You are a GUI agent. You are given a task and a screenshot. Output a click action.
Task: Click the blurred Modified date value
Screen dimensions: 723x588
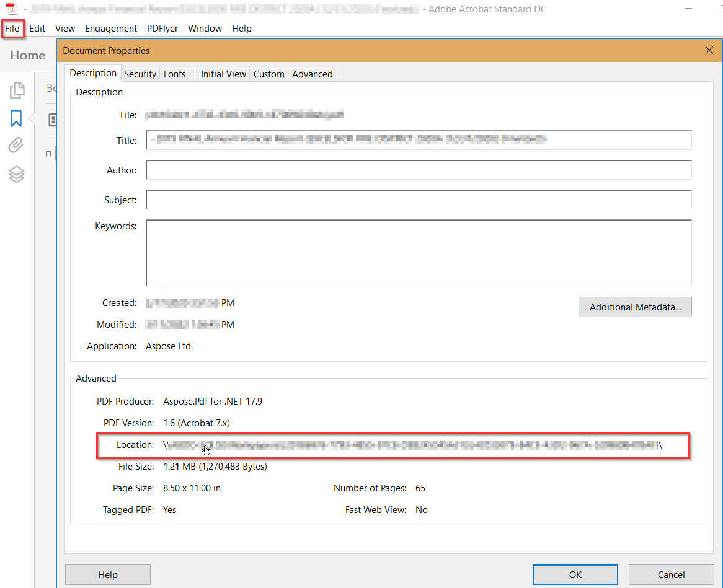coord(190,325)
